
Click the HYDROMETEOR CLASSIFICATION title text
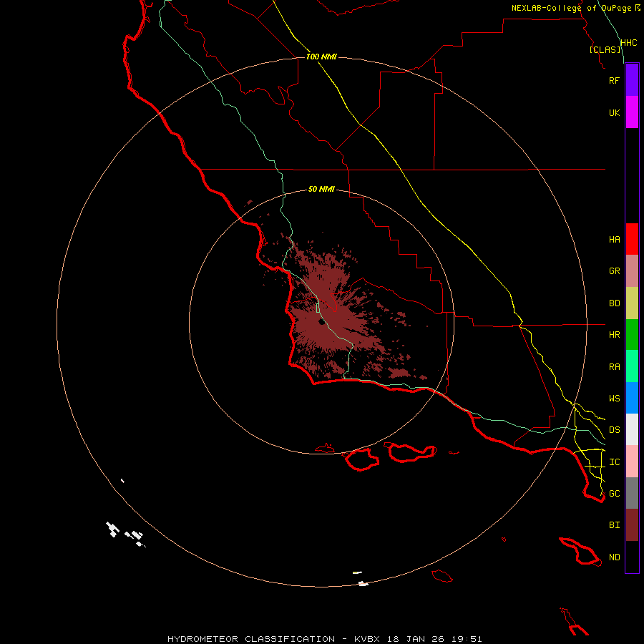tap(251, 639)
